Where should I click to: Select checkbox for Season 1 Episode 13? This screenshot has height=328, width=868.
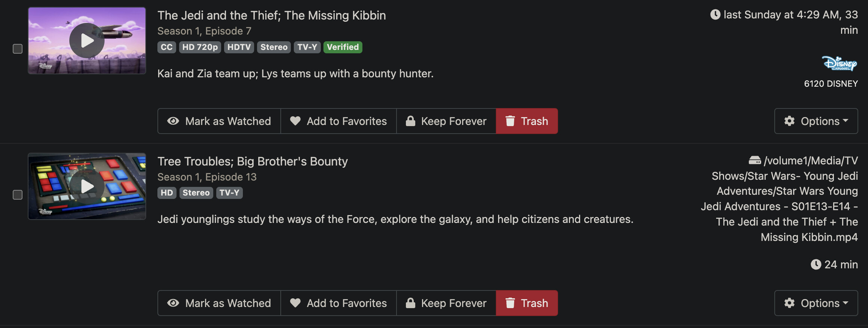18,195
